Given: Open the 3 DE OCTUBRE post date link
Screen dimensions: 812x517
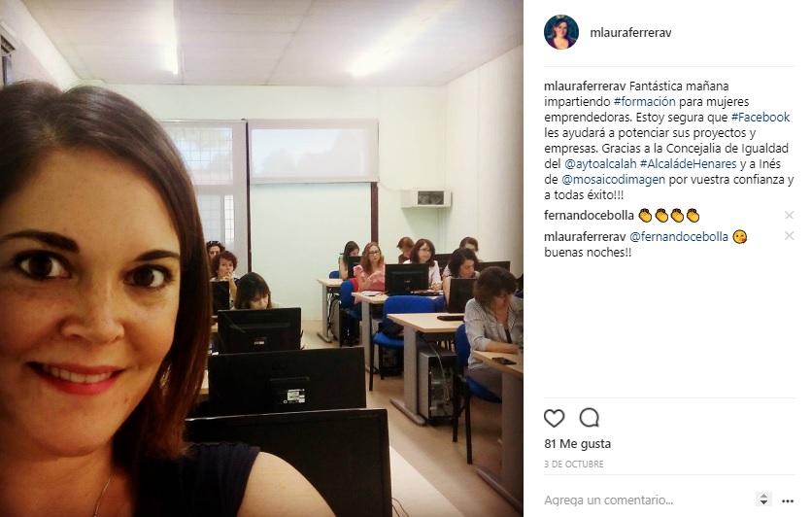Looking at the screenshot, I should [574, 465].
